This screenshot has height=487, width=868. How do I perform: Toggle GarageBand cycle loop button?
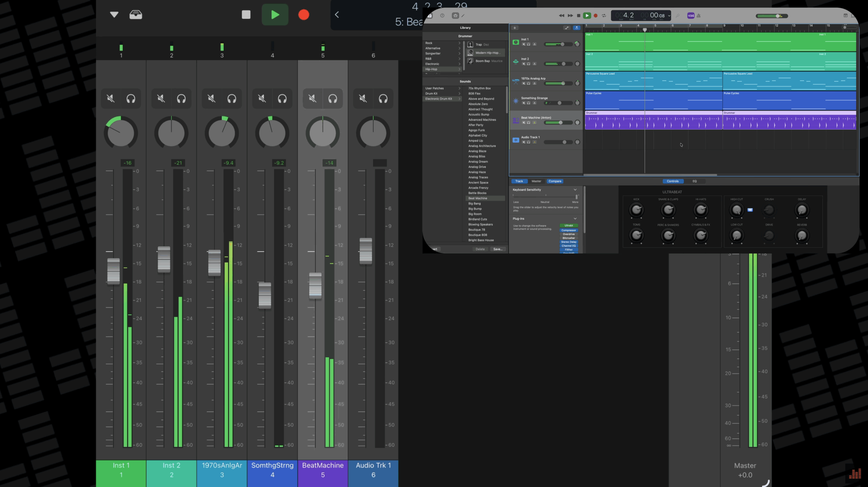[x=604, y=16]
